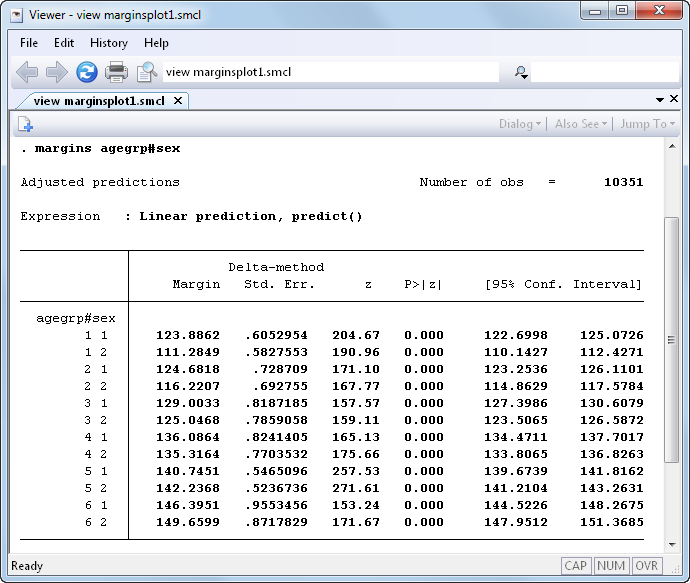Click the P>|z| column header
Screen dimensions: 690x583
coord(423,284)
